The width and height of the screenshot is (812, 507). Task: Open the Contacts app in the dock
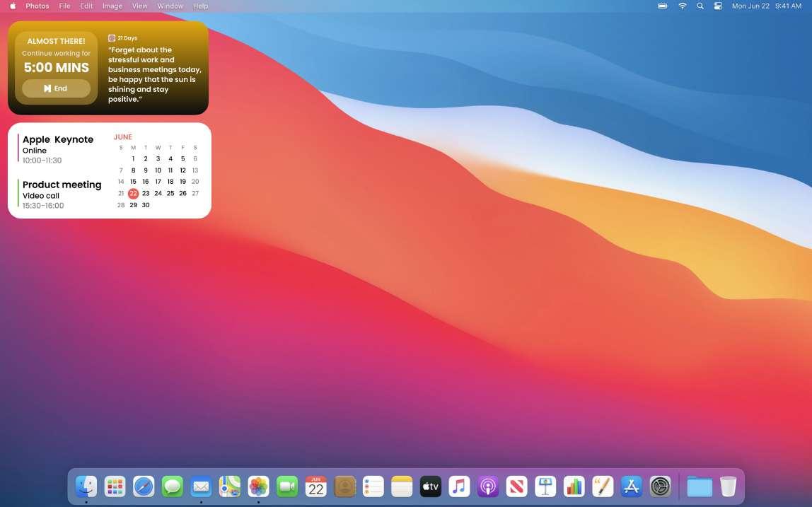[x=344, y=486]
